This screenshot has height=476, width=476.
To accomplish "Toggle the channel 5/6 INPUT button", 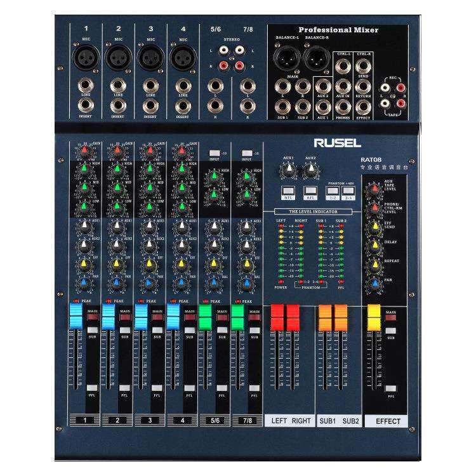I will point(215,153).
